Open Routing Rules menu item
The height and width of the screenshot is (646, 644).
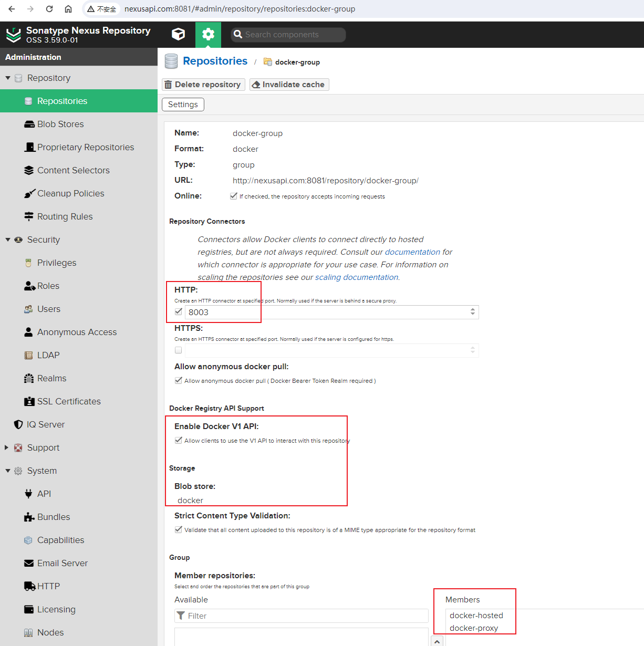(79, 216)
